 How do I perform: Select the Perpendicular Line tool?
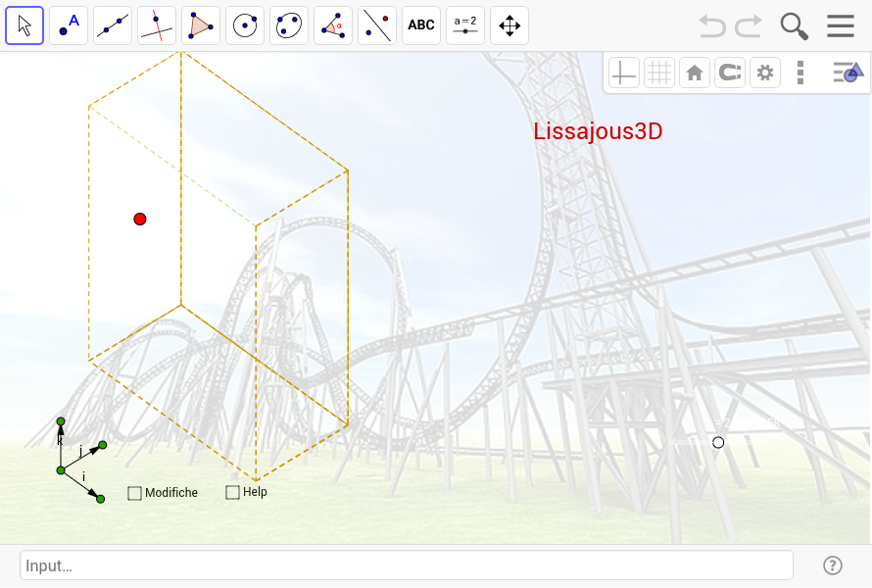tap(157, 25)
